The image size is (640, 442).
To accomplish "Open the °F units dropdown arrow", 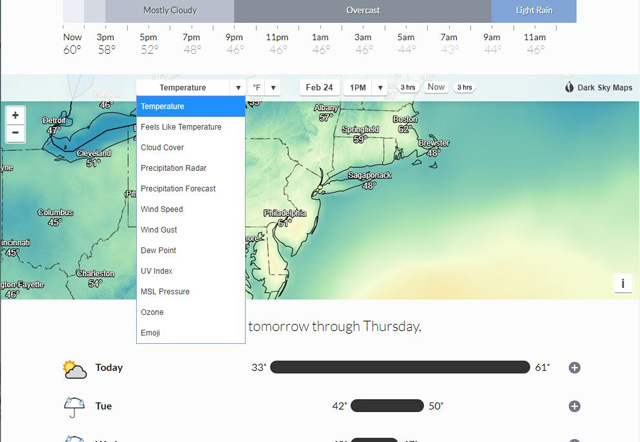I will 273,87.
